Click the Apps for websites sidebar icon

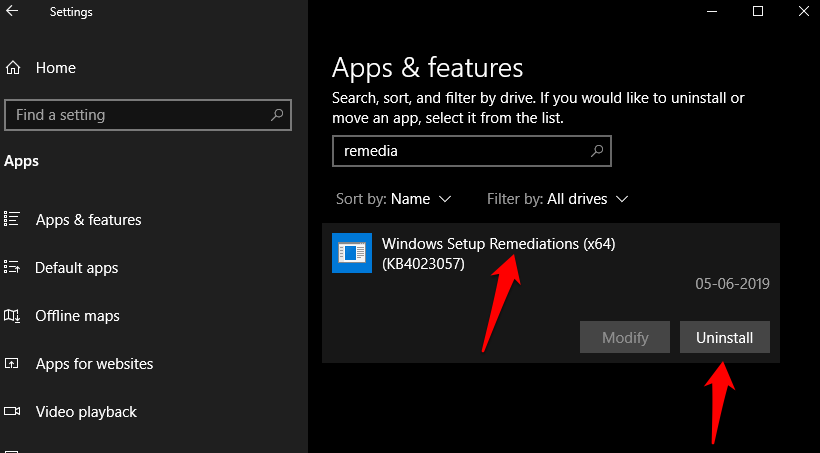(x=13, y=363)
